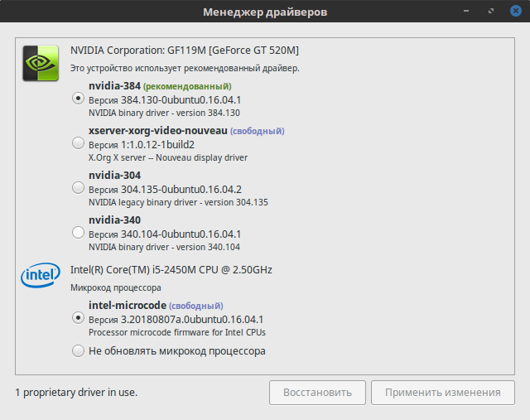Click 'NVIDIA legacy binary driver - version 304.135' description
This screenshot has width=530, height=420.
[178, 203]
